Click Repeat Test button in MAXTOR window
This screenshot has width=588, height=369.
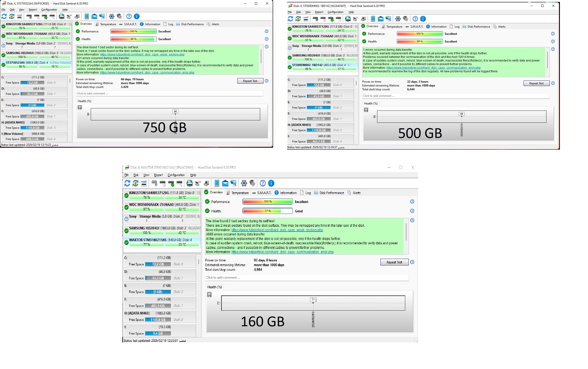[x=394, y=262]
